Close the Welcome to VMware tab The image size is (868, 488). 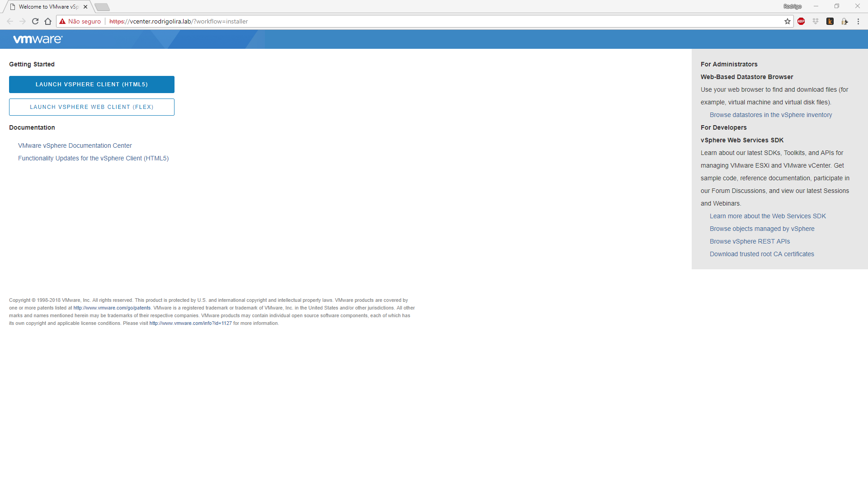click(85, 7)
